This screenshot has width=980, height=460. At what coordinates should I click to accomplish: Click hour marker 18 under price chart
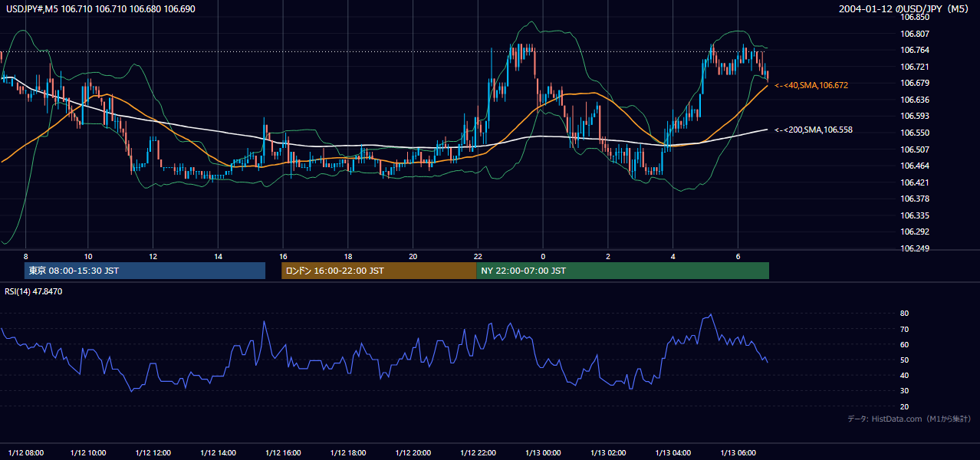(x=348, y=256)
